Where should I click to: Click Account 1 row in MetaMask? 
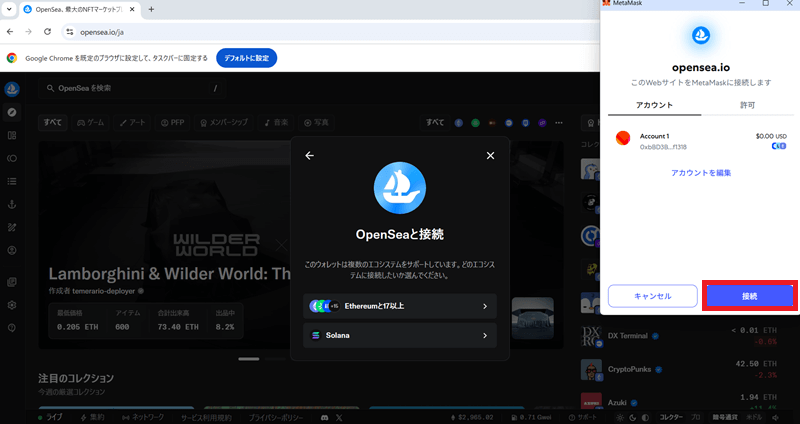pyautogui.click(x=701, y=141)
